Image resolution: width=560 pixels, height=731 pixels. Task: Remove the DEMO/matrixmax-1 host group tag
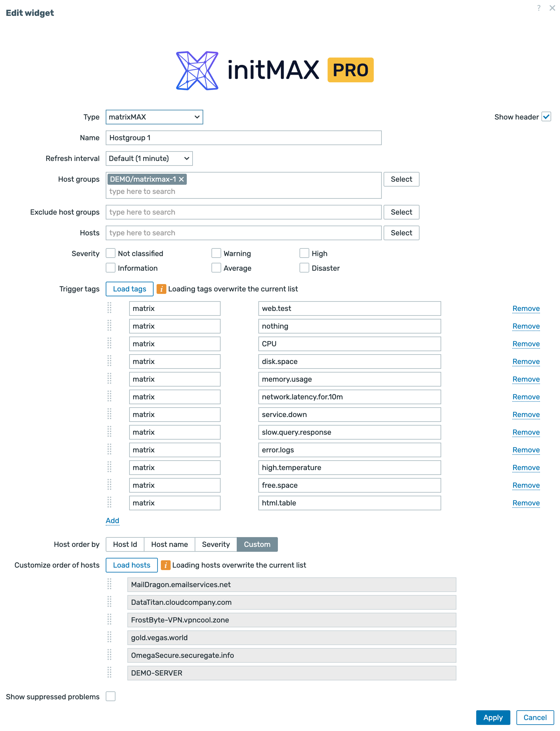(x=181, y=180)
